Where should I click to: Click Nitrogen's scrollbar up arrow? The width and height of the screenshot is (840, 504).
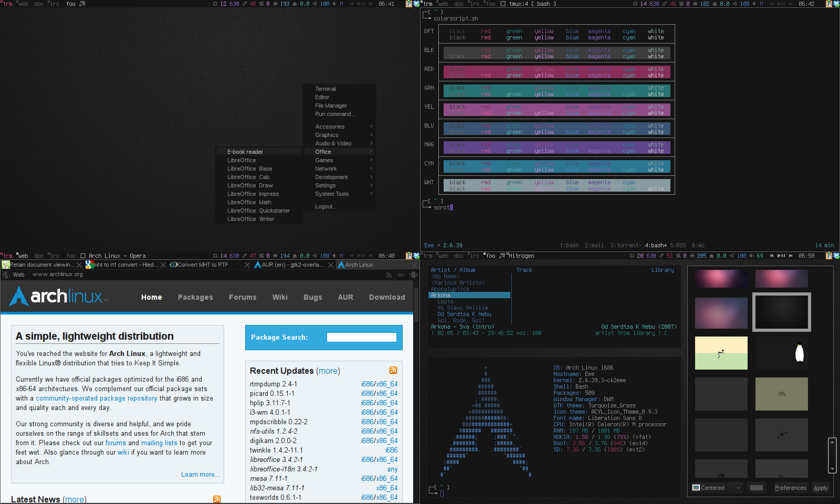coord(832,442)
